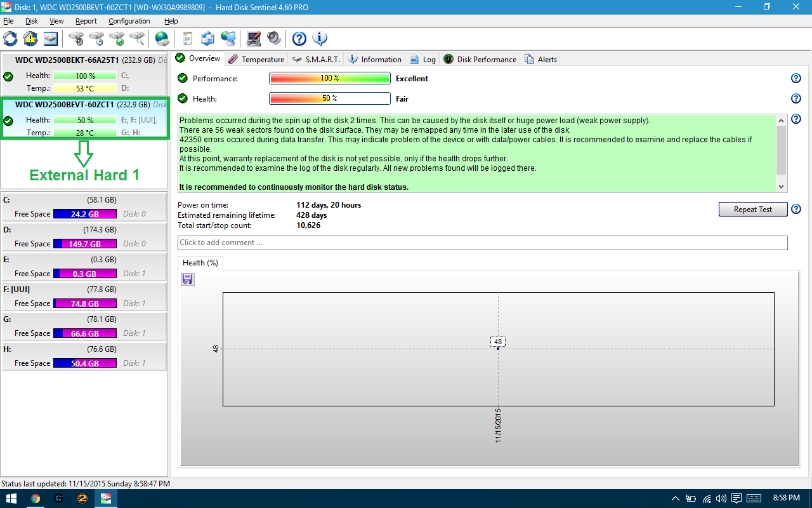Switch to the S.M.A.R.T. tab
Viewport: 812px width, 508px height.
coord(316,60)
